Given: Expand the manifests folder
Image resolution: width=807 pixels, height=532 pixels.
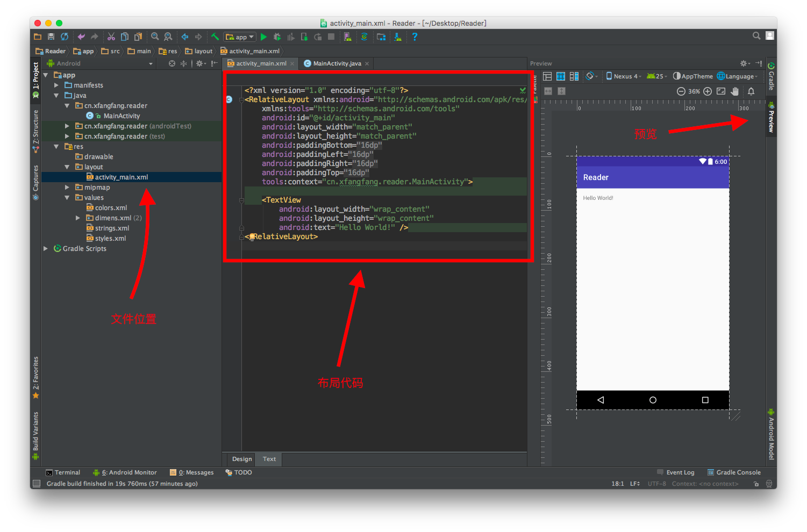Looking at the screenshot, I should [56, 85].
